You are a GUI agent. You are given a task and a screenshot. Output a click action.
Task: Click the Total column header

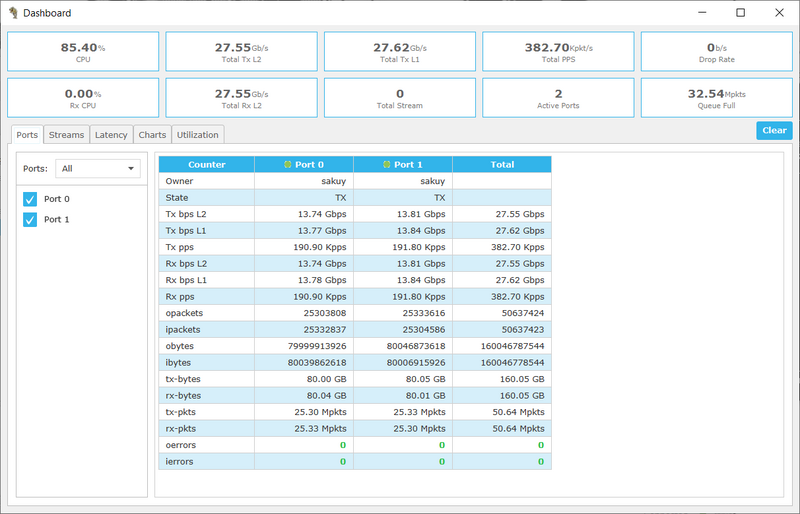click(502, 165)
